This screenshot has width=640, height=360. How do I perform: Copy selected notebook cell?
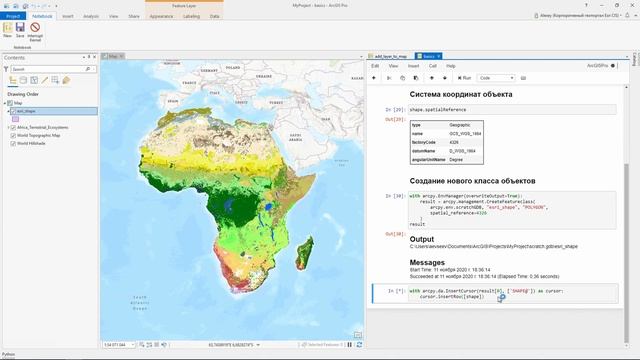point(402,78)
